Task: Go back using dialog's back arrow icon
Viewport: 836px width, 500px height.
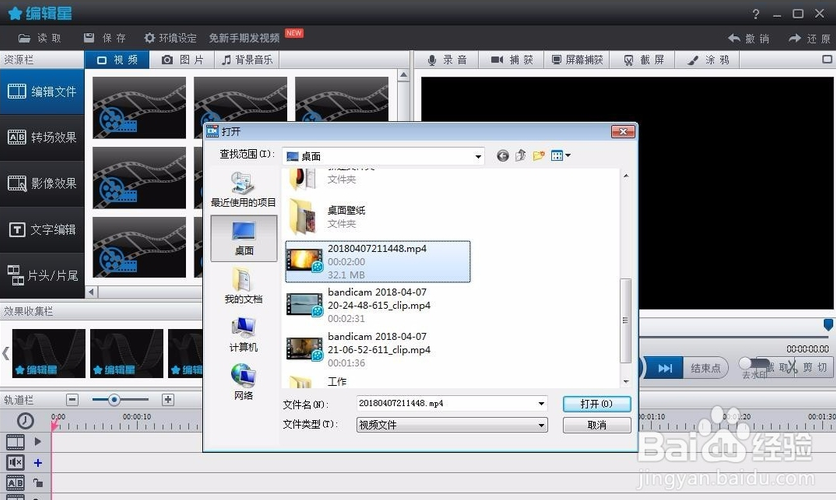Action: click(x=503, y=156)
